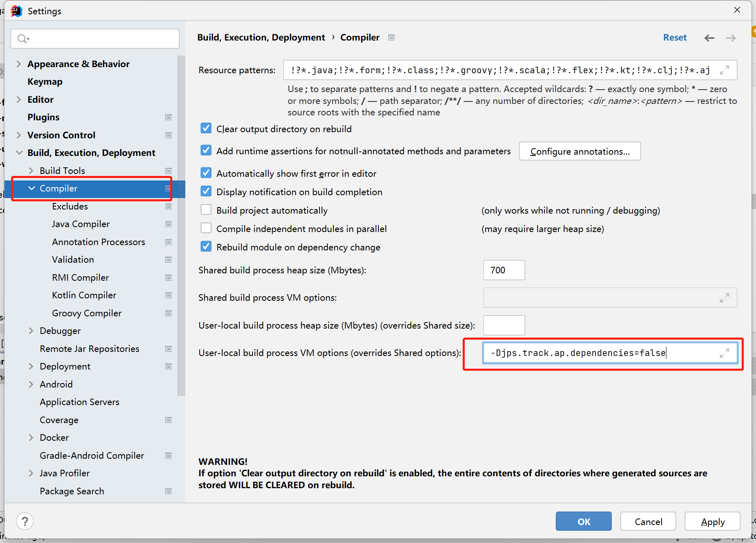Click project-level icon beside Plugins

click(x=169, y=117)
